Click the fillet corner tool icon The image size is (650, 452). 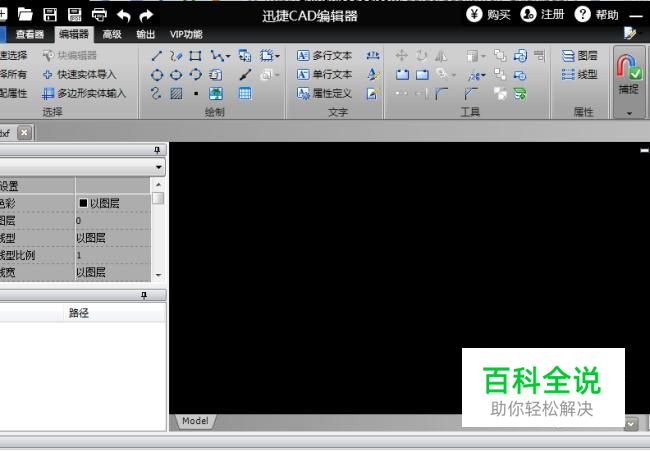pyautogui.click(x=441, y=94)
